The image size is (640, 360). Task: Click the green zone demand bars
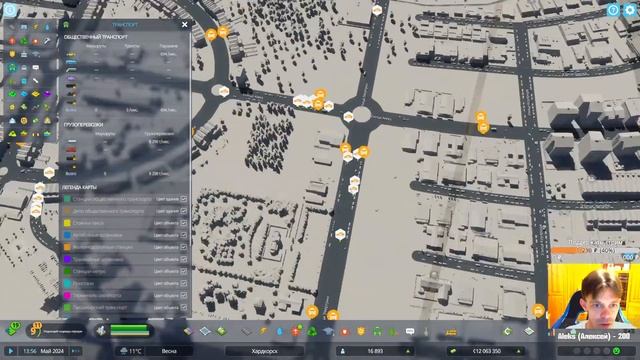129,330
